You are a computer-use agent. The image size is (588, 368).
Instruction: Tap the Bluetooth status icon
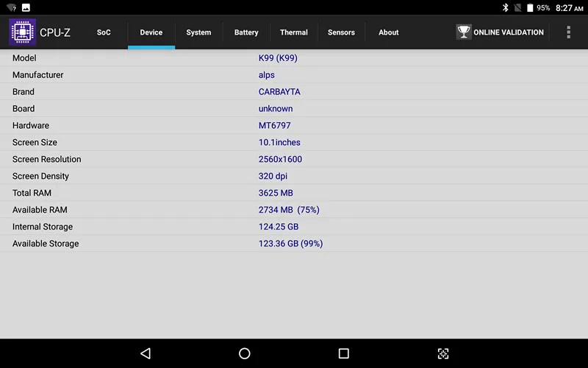point(505,7)
